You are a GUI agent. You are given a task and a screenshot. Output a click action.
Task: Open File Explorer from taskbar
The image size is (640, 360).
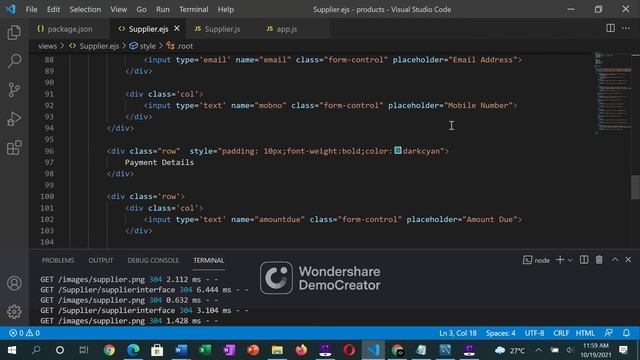[277, 350]
